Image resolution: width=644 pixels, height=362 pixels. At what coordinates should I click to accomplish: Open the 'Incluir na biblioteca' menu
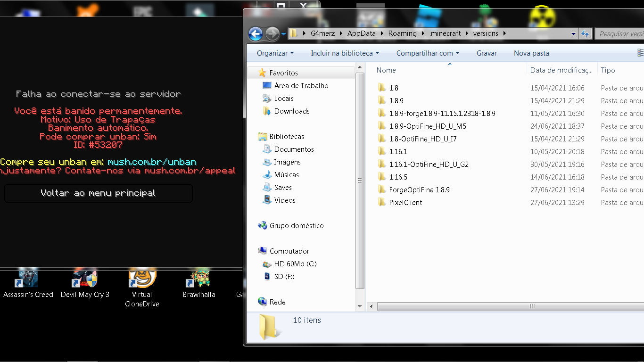(x=345, y=53)
